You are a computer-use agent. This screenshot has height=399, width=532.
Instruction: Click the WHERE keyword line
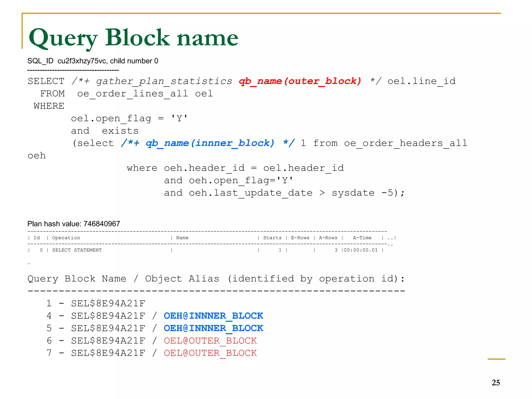[49, 106]
